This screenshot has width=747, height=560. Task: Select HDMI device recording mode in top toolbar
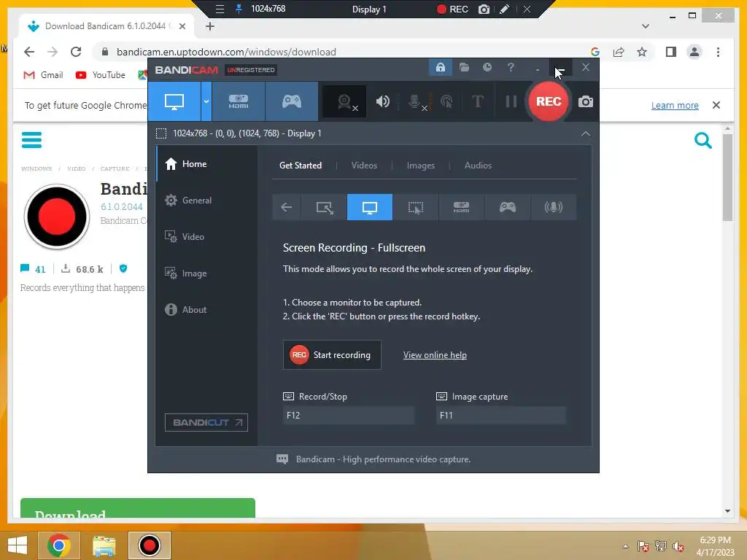[x=239, y=101]
